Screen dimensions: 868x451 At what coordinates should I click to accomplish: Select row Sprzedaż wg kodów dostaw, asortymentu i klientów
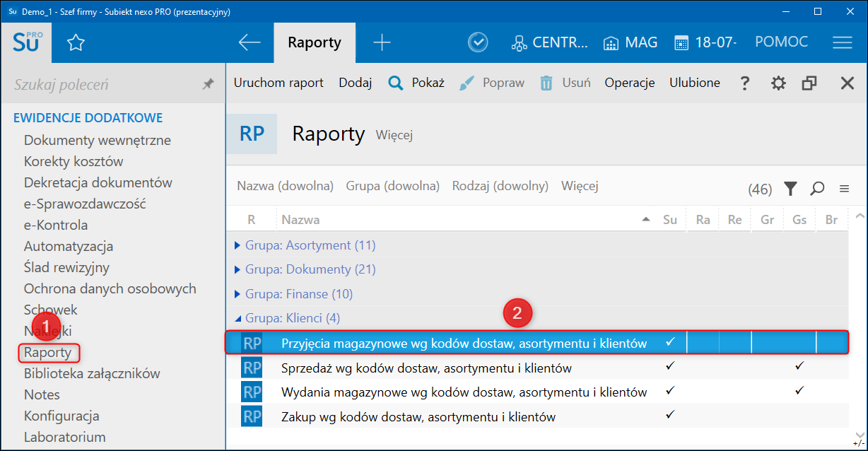click(x=537, y=368)
